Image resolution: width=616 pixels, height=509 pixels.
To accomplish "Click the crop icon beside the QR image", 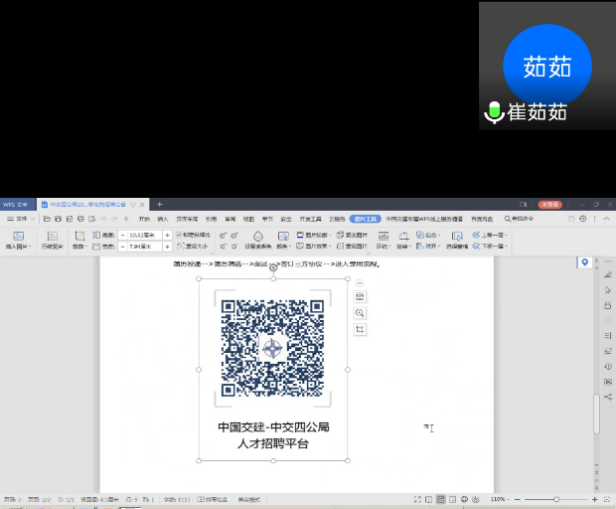I will 360,329.
